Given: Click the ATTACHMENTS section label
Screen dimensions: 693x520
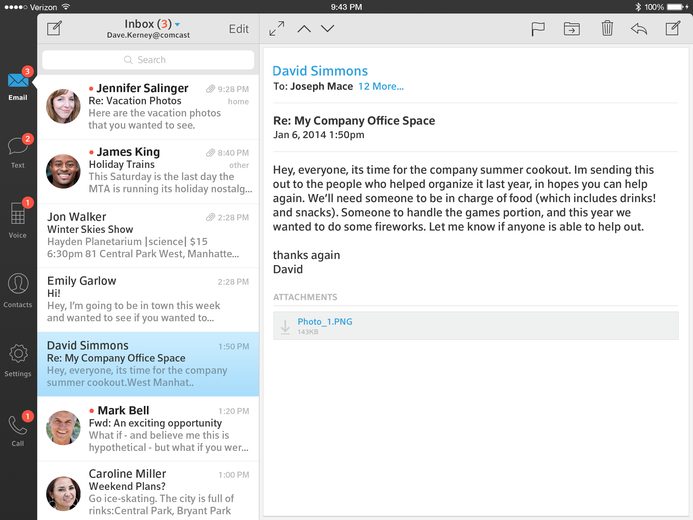Looking at the screenshot, I should pyautogui.click(x=305, y=297).
